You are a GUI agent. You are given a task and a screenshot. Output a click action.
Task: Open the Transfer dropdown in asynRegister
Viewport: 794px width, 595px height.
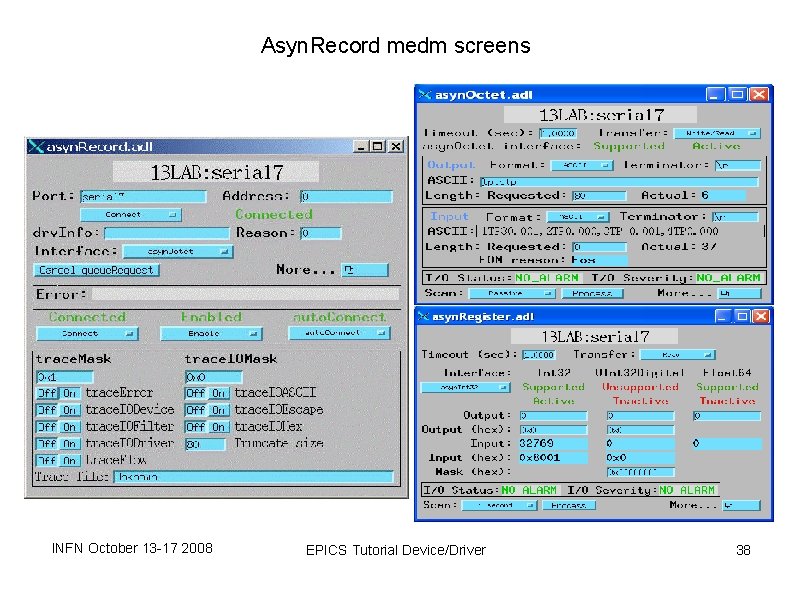point(678,354)
